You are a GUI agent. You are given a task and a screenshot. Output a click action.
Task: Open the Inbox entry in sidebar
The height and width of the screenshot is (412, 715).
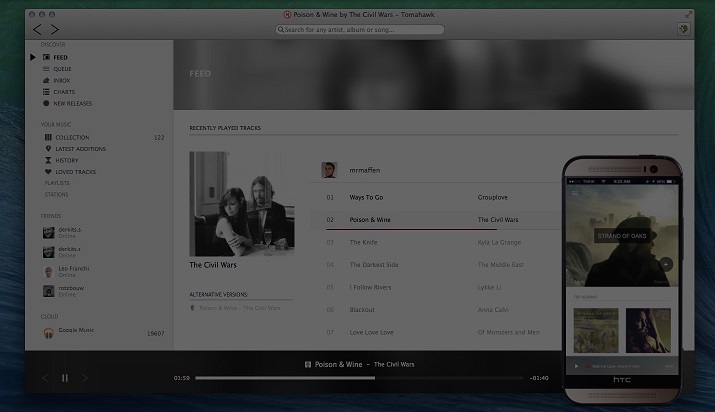coord(62,80)
